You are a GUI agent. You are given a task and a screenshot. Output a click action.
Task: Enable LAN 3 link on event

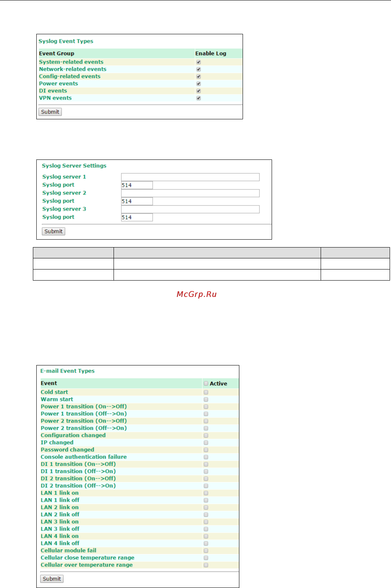point(206,522)
